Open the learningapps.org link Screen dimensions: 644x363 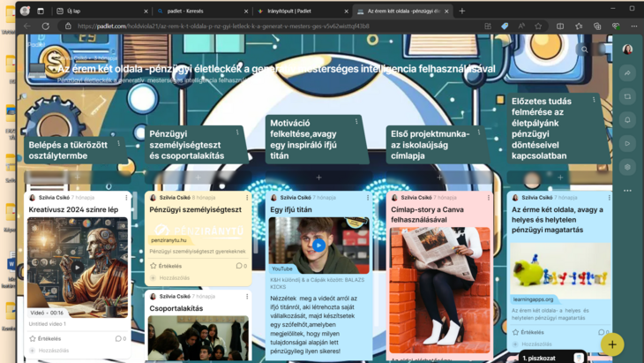coord(533,299)
